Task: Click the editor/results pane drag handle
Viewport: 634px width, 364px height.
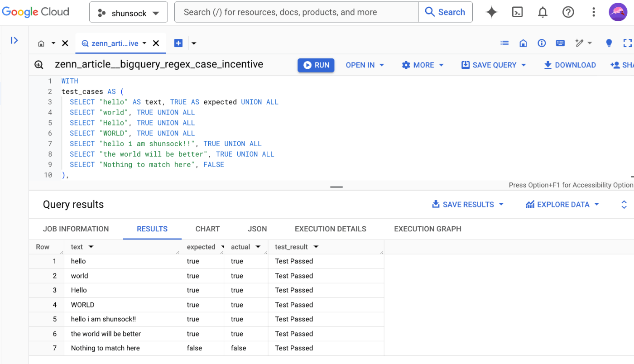Action: [336, 187]
